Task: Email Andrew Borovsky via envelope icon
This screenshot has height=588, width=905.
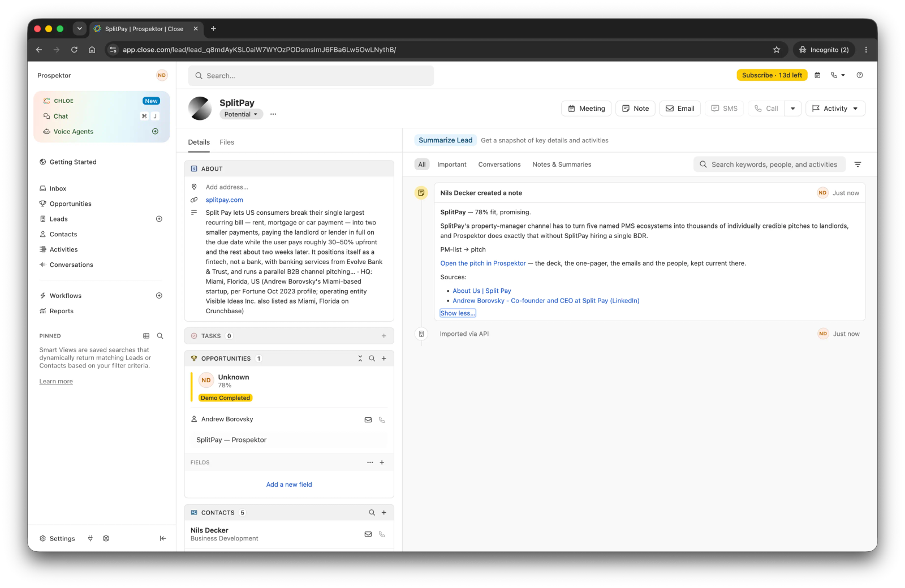Action: [x=368, y=420]
